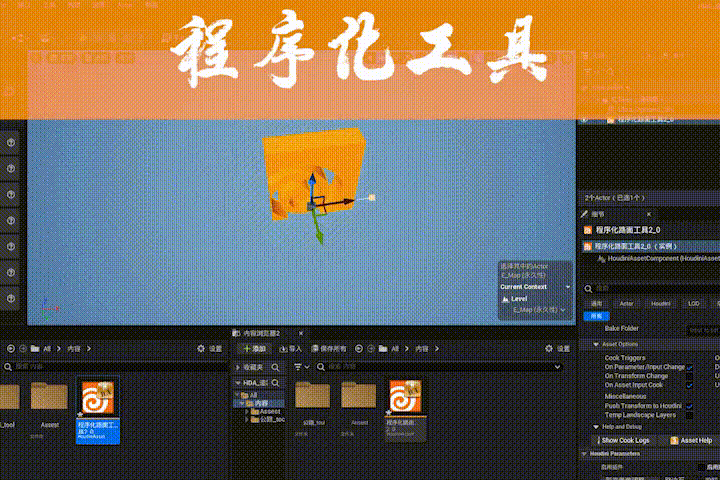Open the filter icon in 内容浏览器2
This screenshot has width=720, height=480.
click(298, 367)
